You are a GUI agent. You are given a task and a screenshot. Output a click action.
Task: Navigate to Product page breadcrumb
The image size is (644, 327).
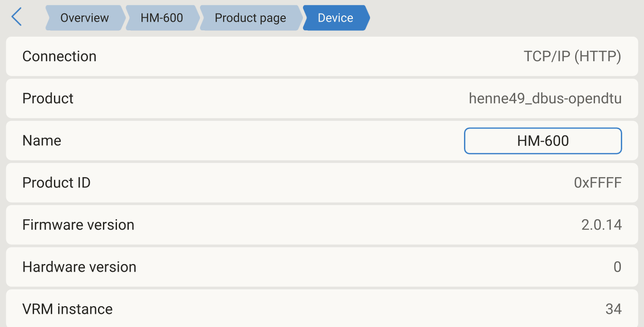(250, 18)
